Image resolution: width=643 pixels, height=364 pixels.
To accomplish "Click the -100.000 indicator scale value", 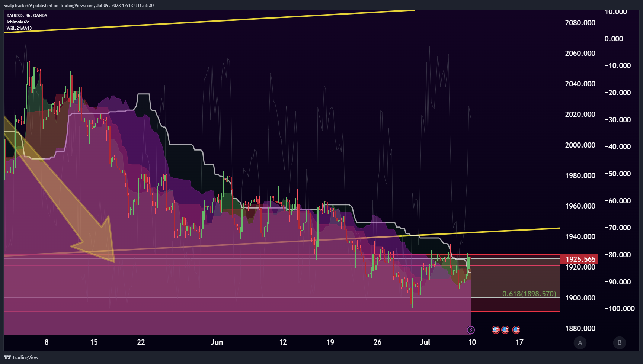I will (x=620, y=309).
